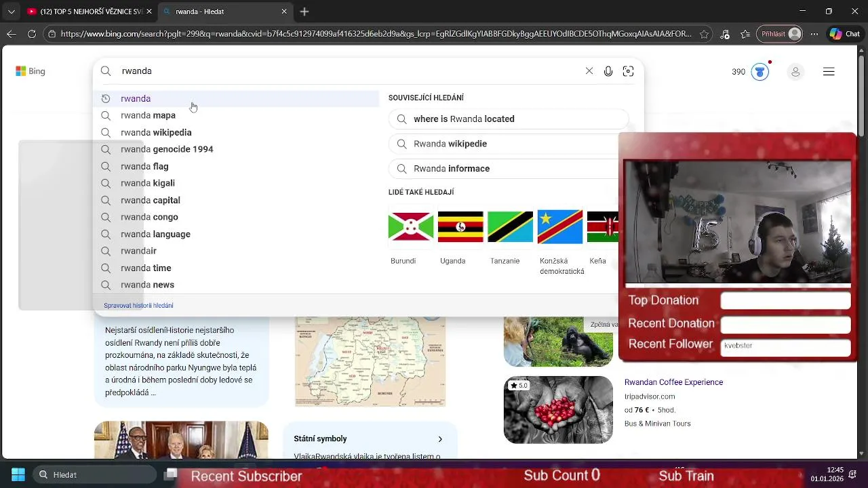The image size is (868, 488).
Task: Open the Nejstarší osídlení history text card
Action: click(x=181, y=362)
